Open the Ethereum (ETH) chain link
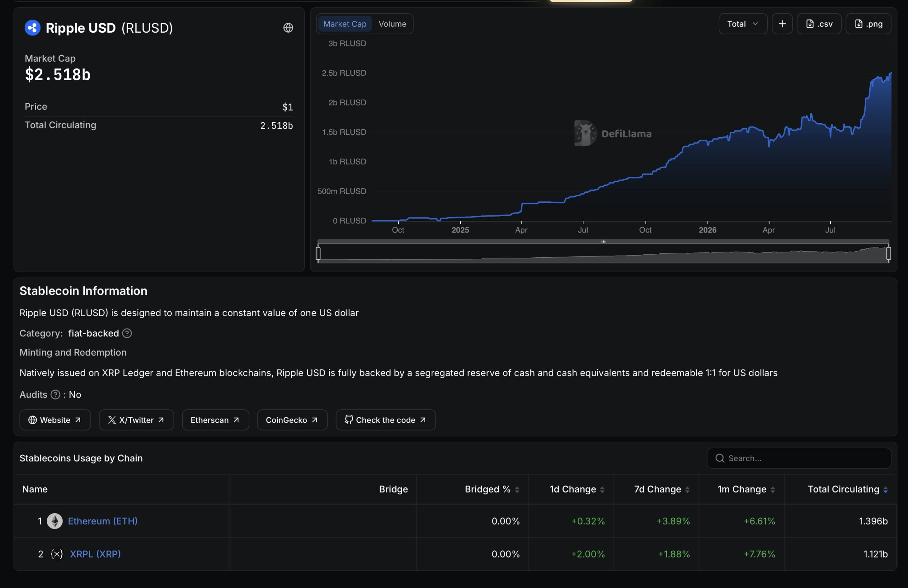Image resolution: width=908 pixels, height=588 pixels. pos(103,521)
